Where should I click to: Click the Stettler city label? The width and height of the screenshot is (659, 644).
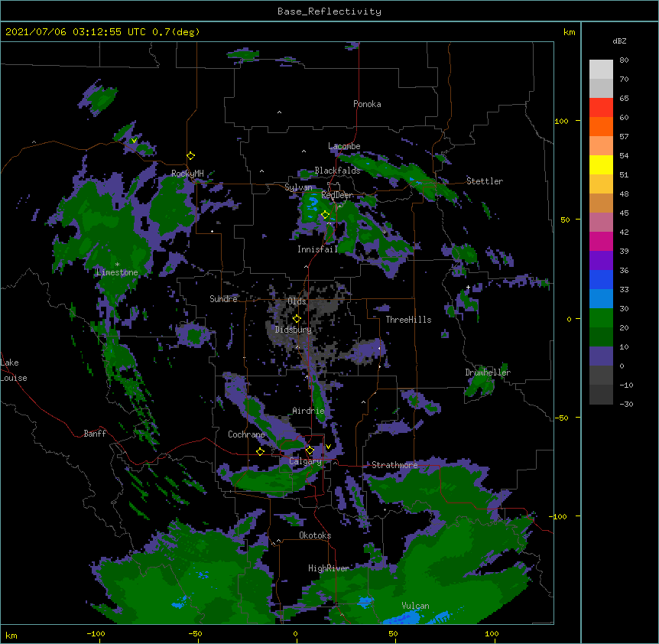[x=484, y=181]
